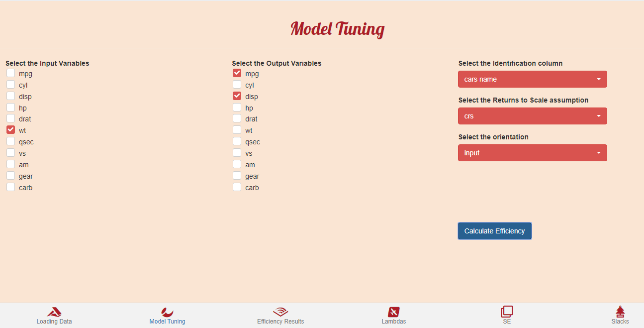644x328 pixels.
Task: Expand the Returns to Scale dropdown
Action: coord(532,116)
